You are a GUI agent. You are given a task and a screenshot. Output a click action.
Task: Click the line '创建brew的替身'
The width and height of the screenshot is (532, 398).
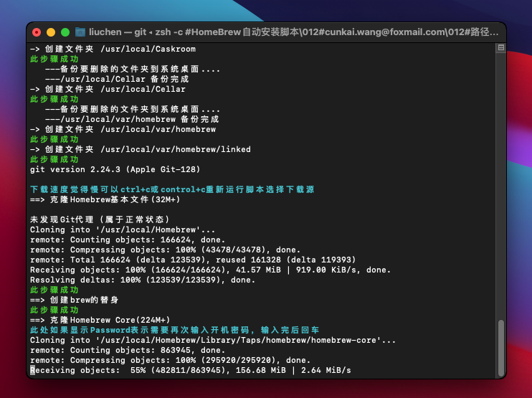click(75, 300)
